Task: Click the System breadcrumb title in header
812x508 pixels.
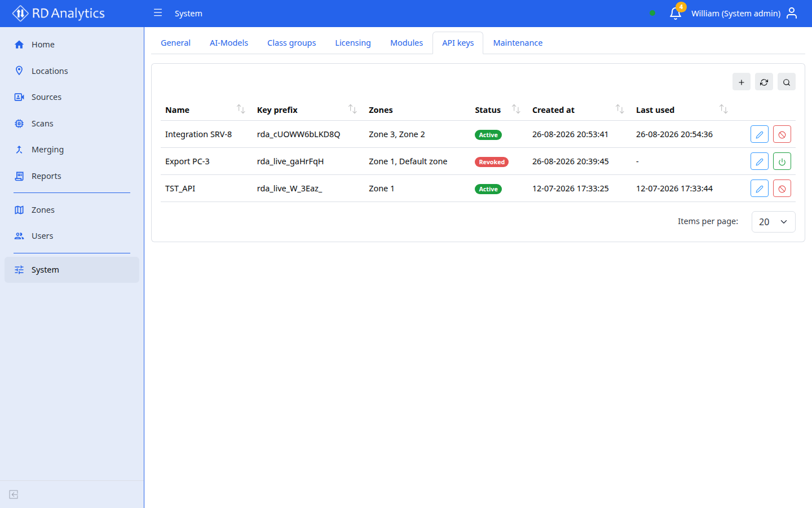Action: (188, 14)
